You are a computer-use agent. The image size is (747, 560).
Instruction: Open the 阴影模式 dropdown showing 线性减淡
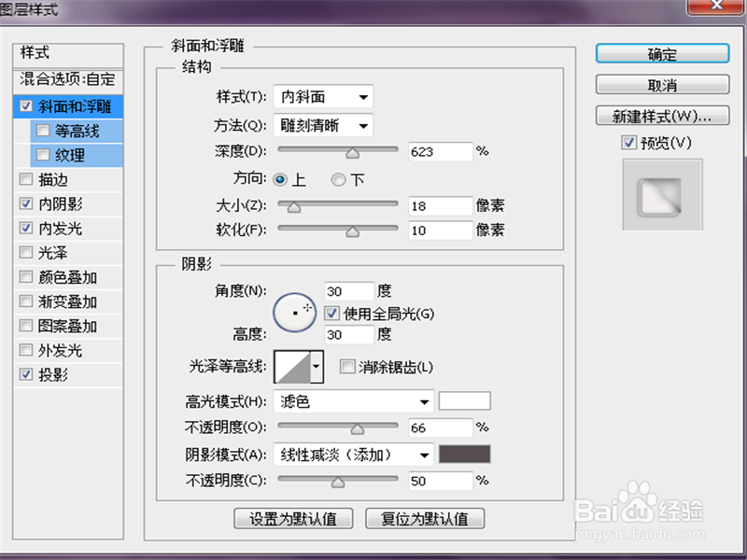pyautogui.click(x=354, y=455)
